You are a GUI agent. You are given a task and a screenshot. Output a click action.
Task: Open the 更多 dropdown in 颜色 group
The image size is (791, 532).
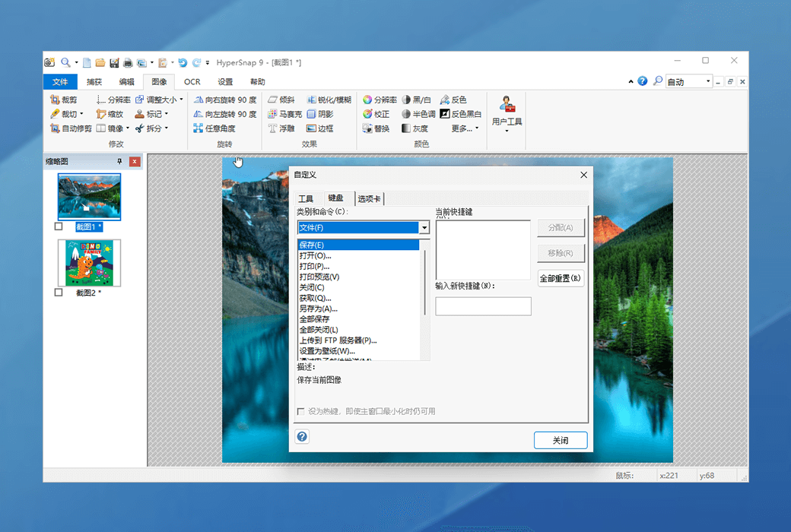[x=465, y=128]
